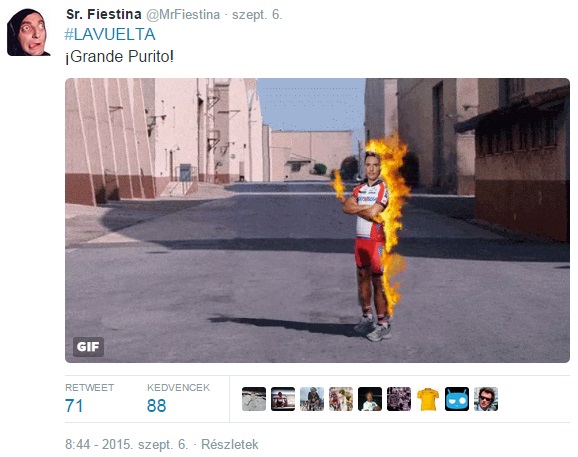This screenshot has height=457, width=578.
Task: View the 88 Kedvencek list
Action: point(157,405)
